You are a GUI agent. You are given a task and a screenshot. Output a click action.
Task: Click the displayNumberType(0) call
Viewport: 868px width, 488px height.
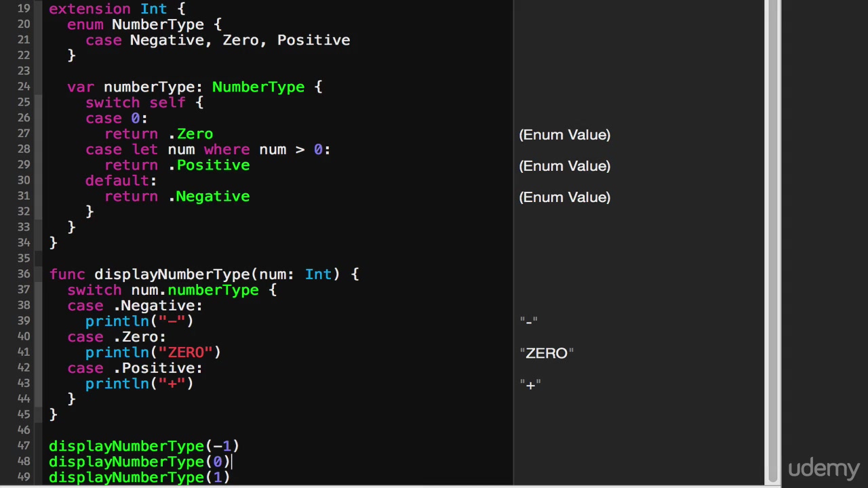tap(139, 462)
